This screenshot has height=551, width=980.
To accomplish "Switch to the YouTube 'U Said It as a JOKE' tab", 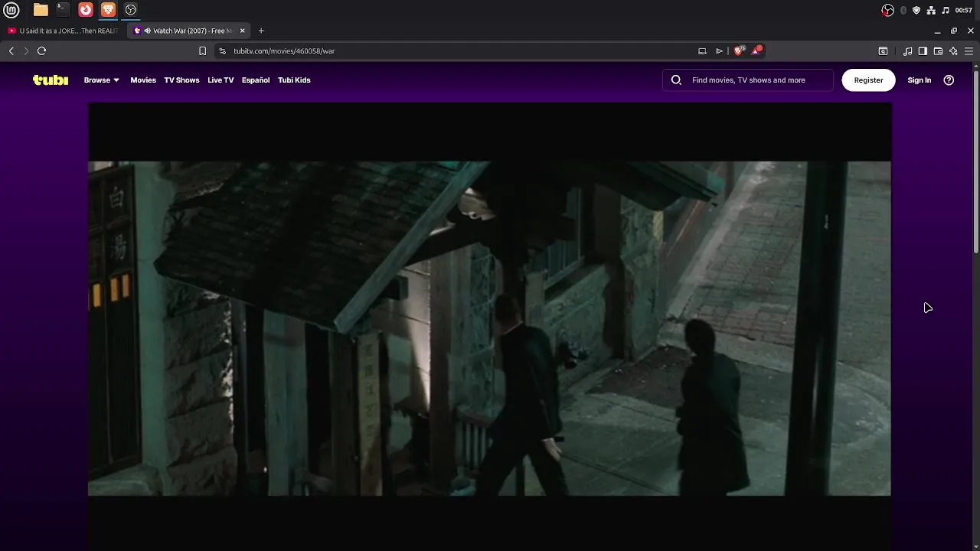I will 63,31.
